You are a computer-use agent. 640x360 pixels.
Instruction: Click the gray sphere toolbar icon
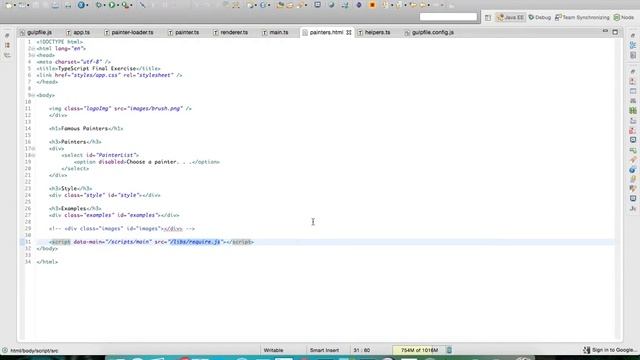pyautogui.click(x=331, y=5)
